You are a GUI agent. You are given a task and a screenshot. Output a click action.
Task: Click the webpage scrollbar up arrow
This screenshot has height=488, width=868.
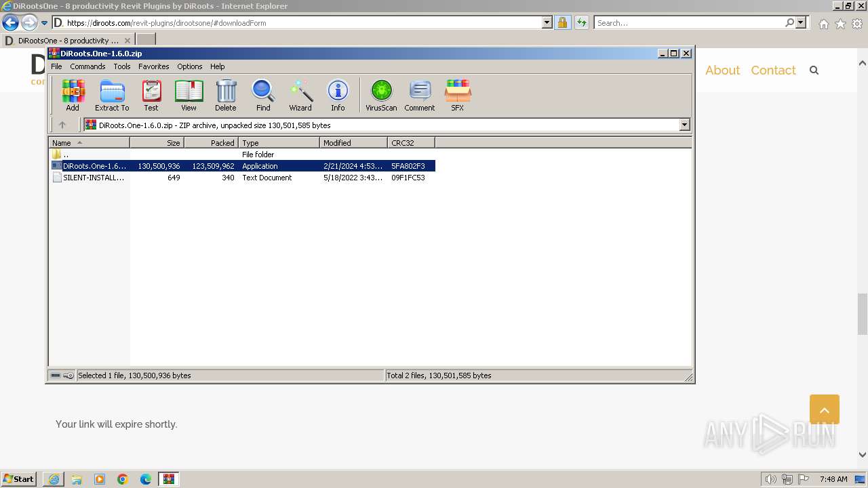click(x=863, y=63)
